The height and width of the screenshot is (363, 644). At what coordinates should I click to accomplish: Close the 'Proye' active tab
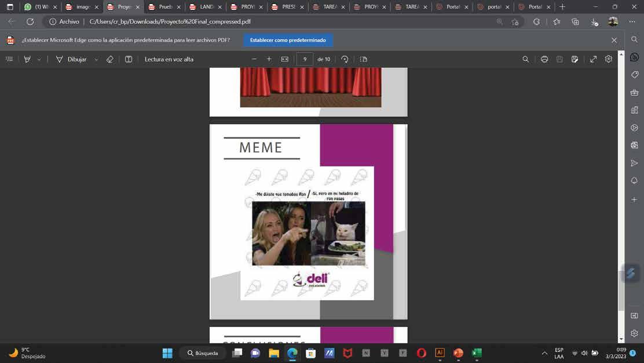coord(138,7)
